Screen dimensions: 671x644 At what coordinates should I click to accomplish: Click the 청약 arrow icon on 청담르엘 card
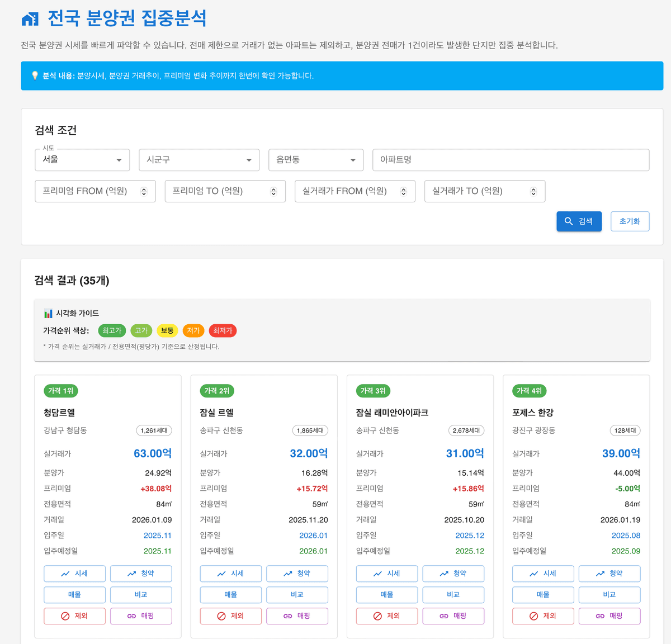[x=131, y=573]
